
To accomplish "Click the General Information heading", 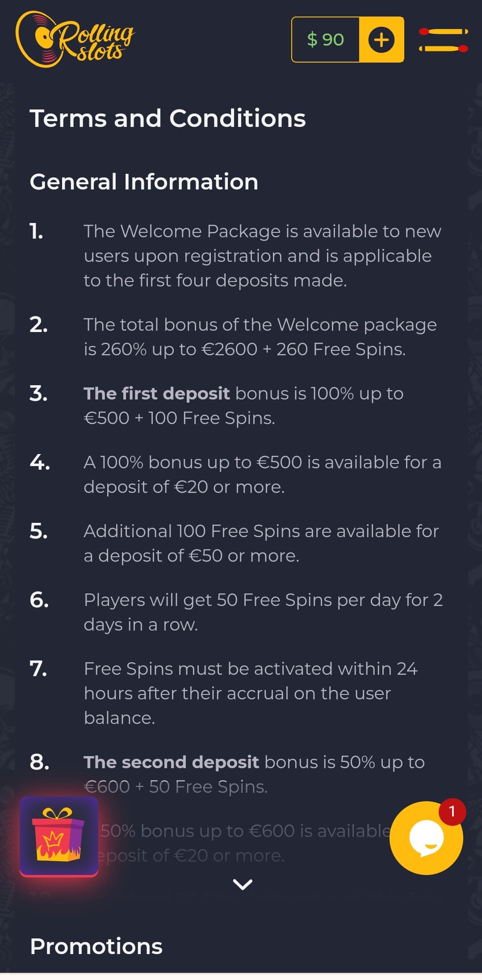I will 144,182.
